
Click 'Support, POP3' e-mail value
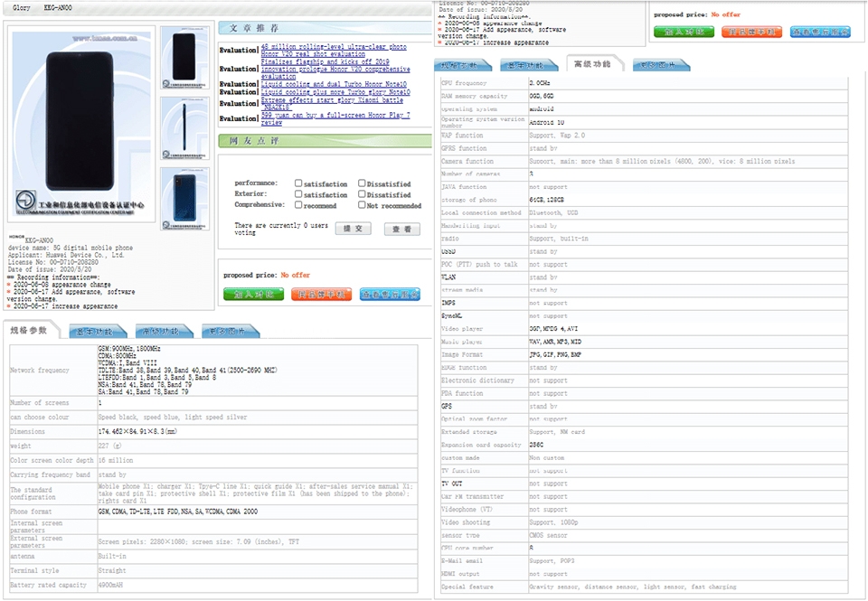pos(552,561)
